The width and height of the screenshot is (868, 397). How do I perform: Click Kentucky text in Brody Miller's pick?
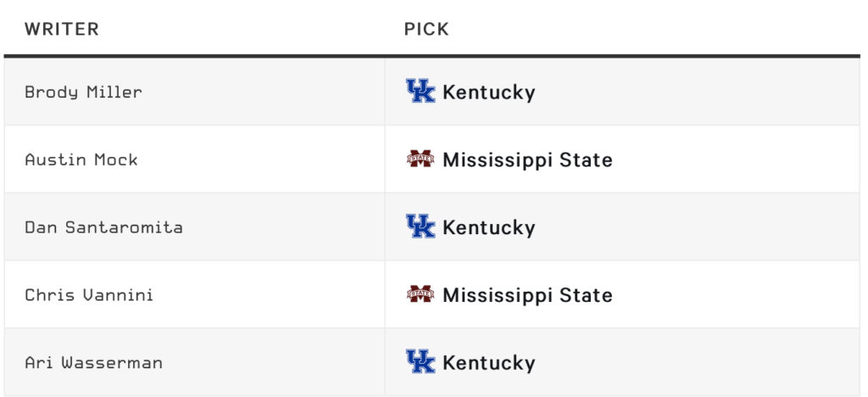coord(489,92)
